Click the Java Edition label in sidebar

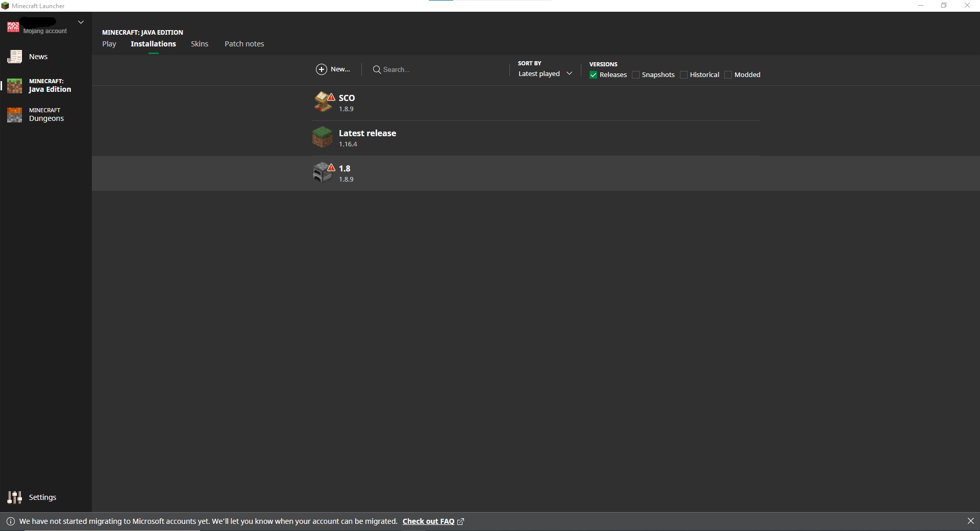pyautogui.click(x=50, y=89)
